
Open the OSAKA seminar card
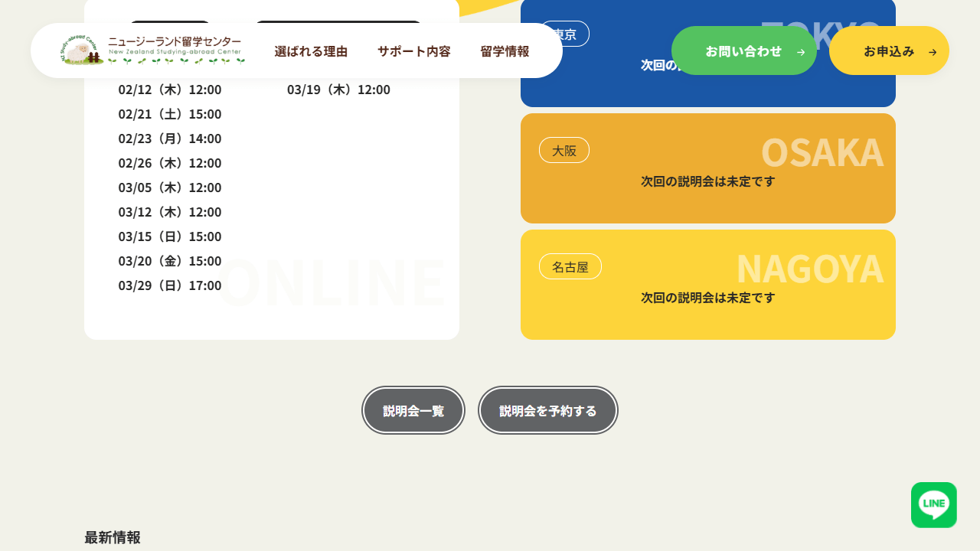708,168
